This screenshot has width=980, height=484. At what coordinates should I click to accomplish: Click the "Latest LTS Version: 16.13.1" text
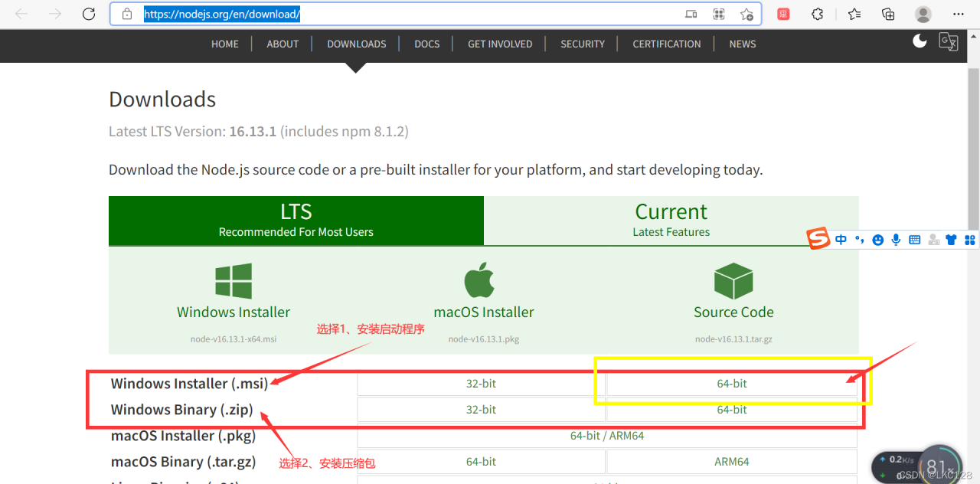191,132
